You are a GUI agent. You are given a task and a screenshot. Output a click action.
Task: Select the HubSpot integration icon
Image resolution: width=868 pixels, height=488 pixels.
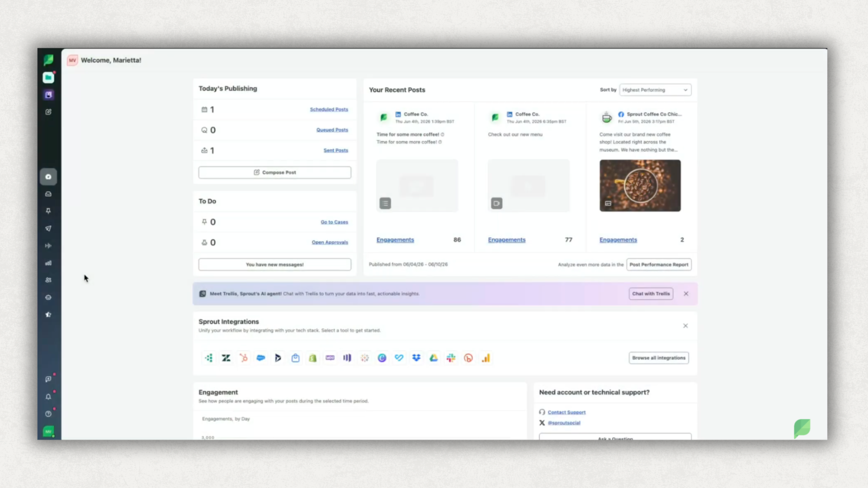[243, 358]
